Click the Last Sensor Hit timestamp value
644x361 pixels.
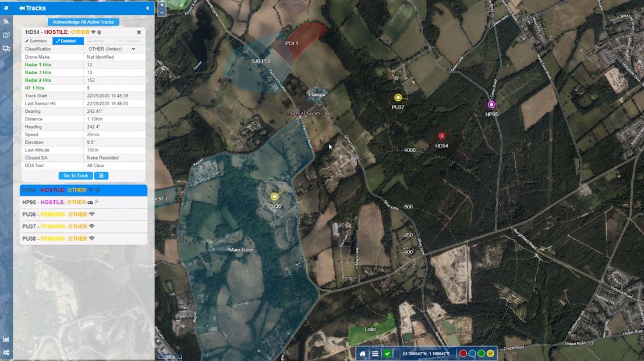(108, 104)
